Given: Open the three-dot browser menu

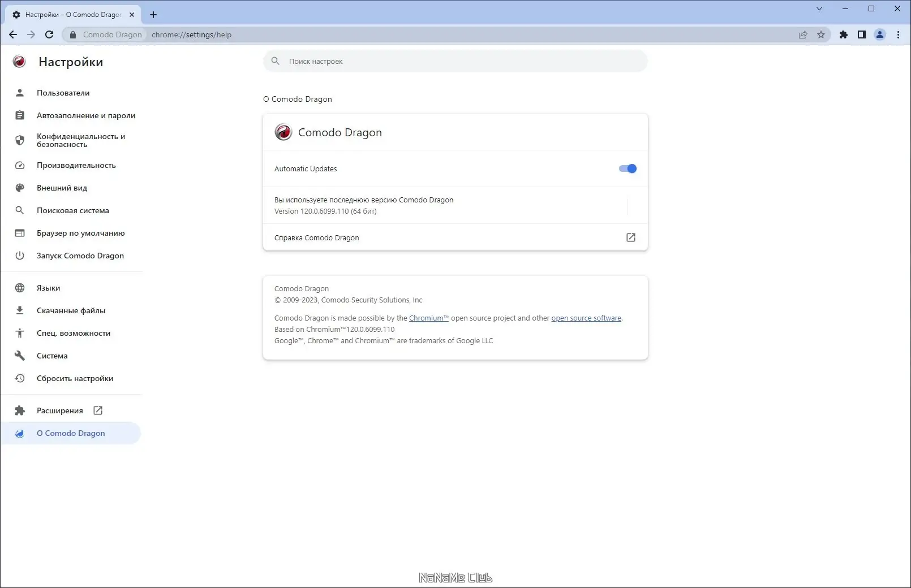Looking at the screenshot, I should (898, 34).
